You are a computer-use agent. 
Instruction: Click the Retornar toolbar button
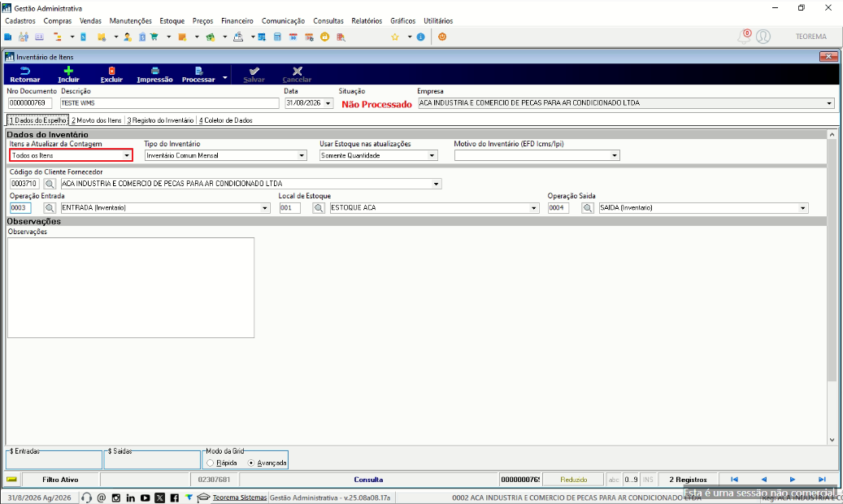coord(24,74)
